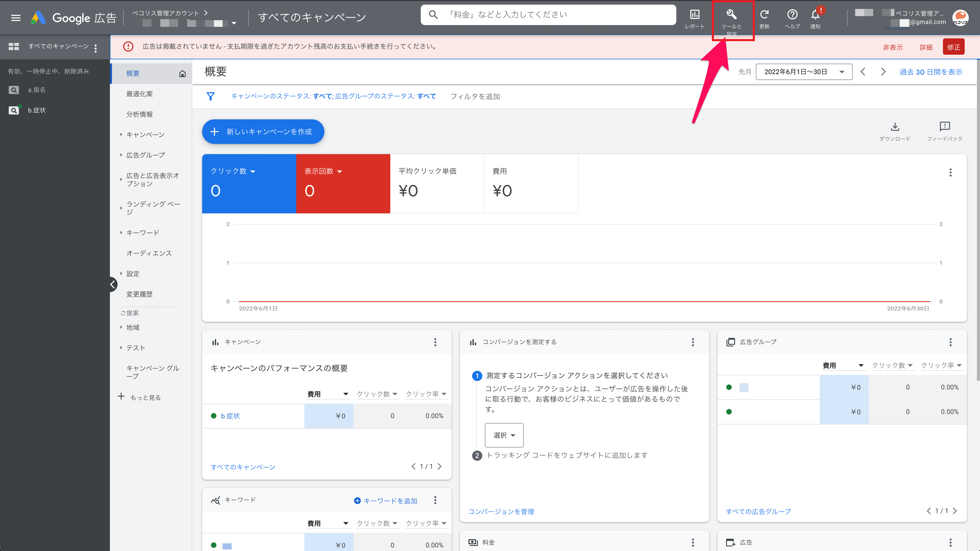
Task: Click the hamburger main menu icon
Action: [16, 18]
